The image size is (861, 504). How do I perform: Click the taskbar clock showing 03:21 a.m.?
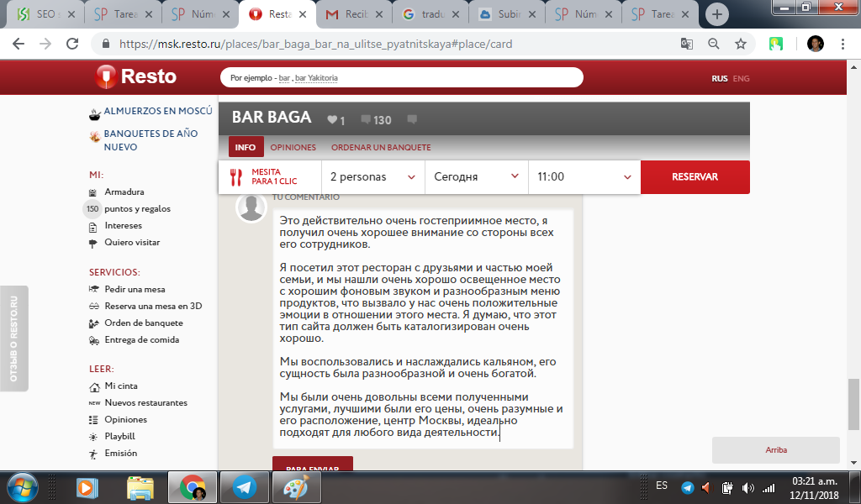coord(814,487)
